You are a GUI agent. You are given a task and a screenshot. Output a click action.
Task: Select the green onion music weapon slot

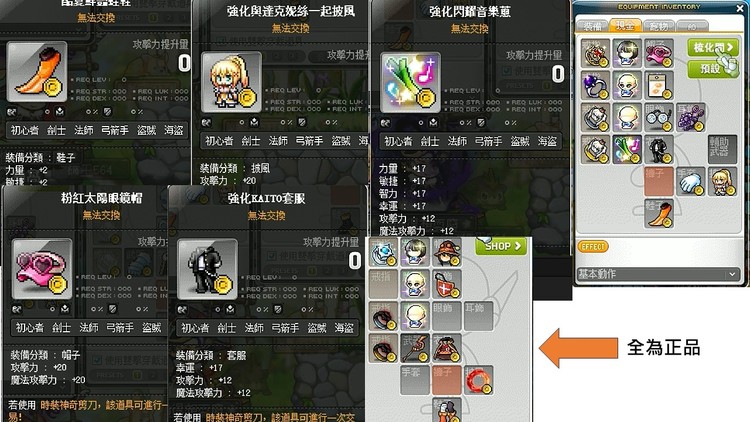point(627,149)
